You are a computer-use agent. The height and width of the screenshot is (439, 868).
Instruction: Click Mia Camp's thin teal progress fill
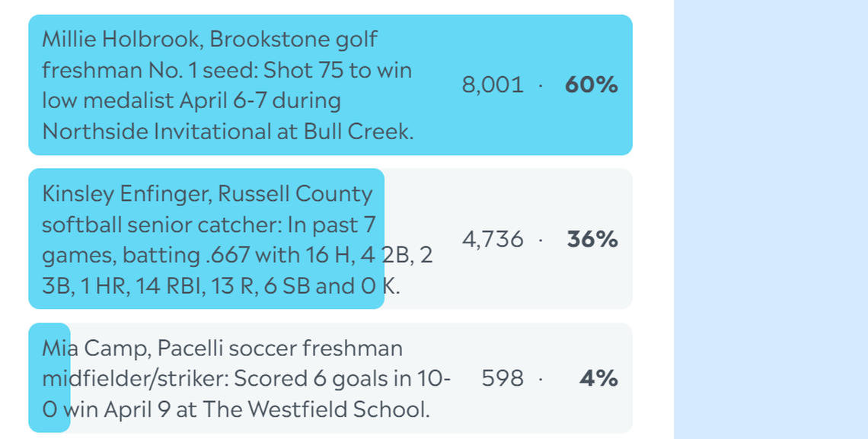[48, 378]
